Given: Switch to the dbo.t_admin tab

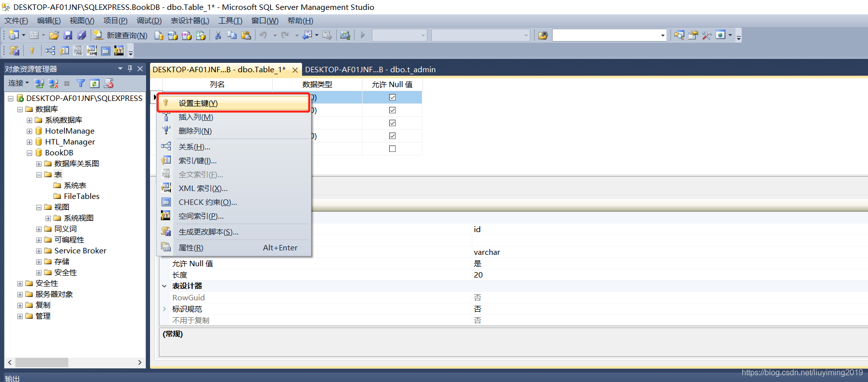Looking at the screenshot, I should coord(370,70).
